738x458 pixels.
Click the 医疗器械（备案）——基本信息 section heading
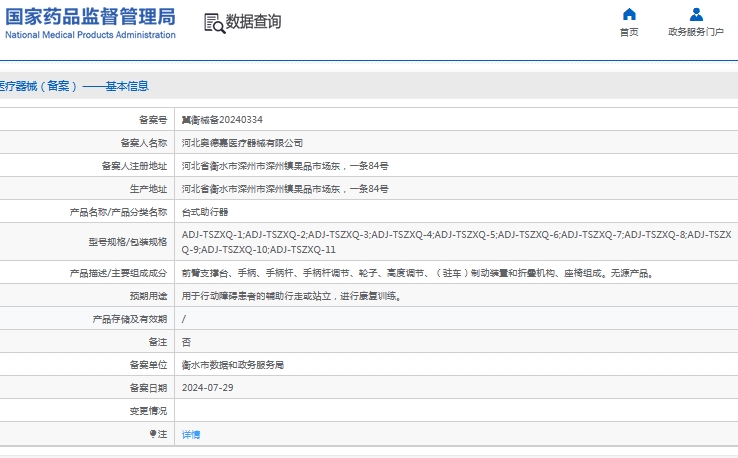tap(74, 86)
